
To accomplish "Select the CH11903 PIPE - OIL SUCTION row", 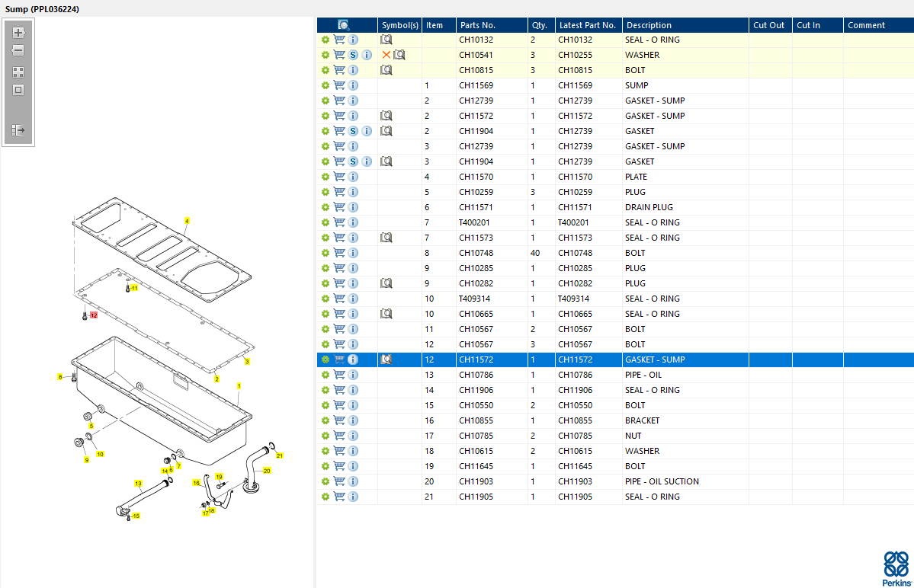I will click(x=661, y=481).
